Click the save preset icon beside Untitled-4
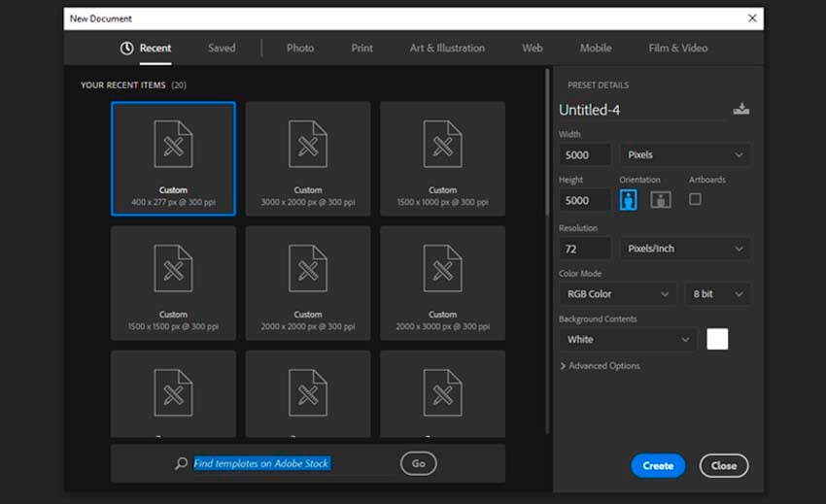826x504 pixels. [x=740, y=110]
